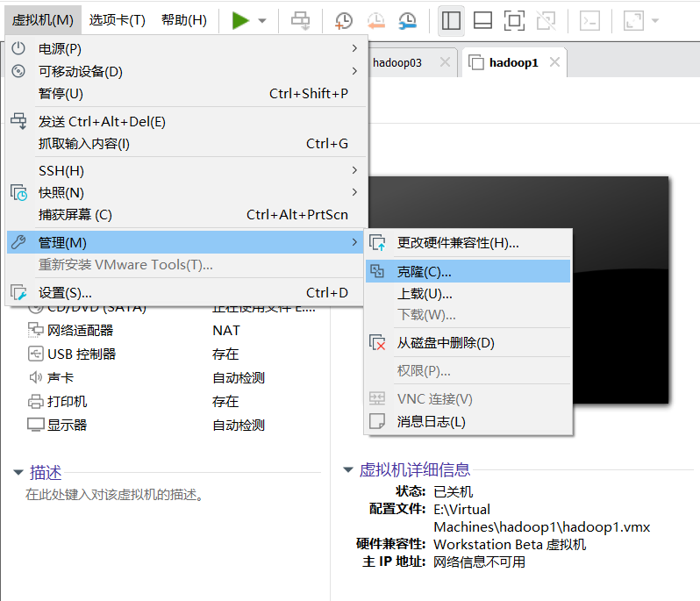Image resolution: width=700 pixels, height=601 pixels.
Task: Select the 声卡 device row
Action: 174,378
